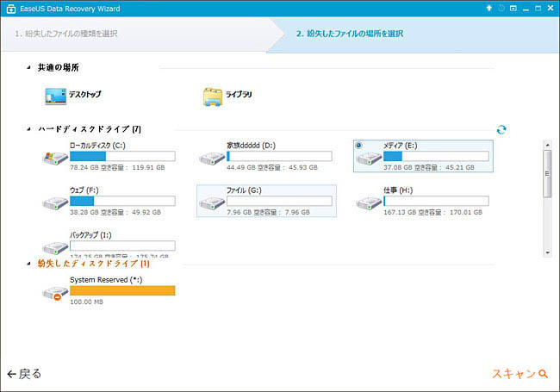Click the System Reserved orange usage bar
The image size is (560, 392).
[122, 290]
